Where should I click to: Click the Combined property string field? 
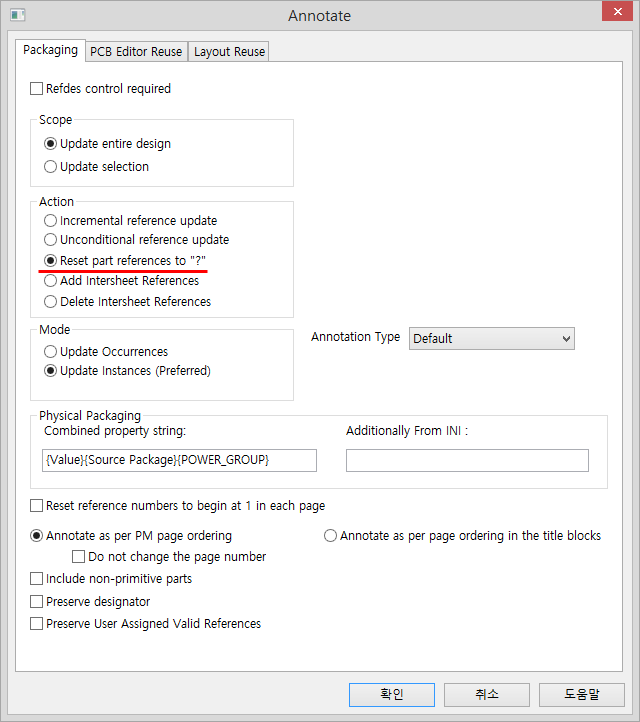pyautogui.click(x=179, y=460)
